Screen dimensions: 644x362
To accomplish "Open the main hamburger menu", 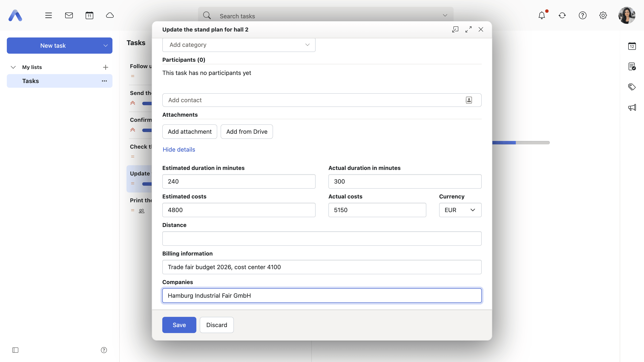I will click(49, 16).
